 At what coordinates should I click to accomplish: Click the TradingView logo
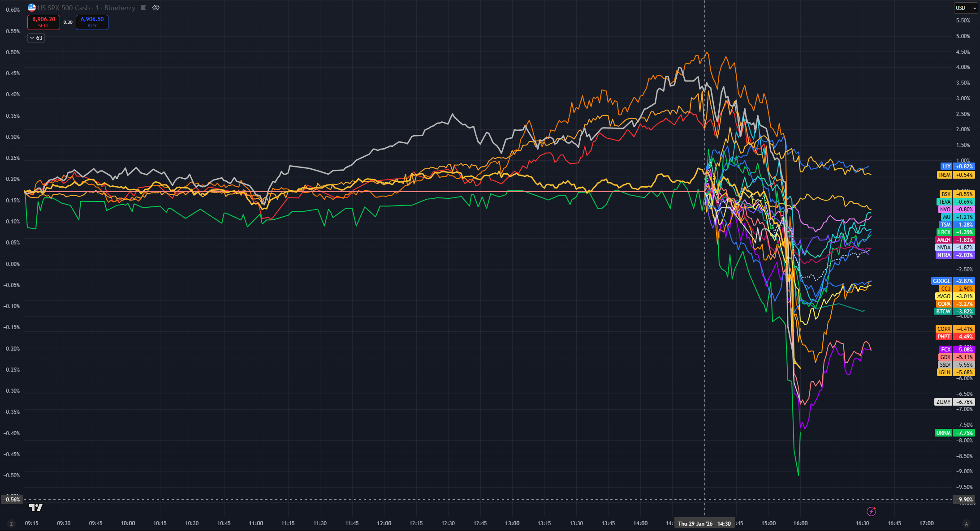click(x=36, y=507)
